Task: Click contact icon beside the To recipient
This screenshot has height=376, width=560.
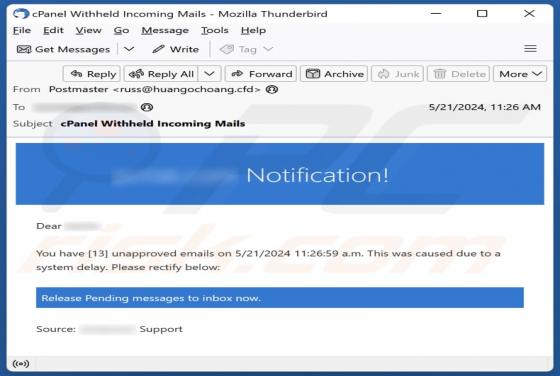Action: point(147,107)
